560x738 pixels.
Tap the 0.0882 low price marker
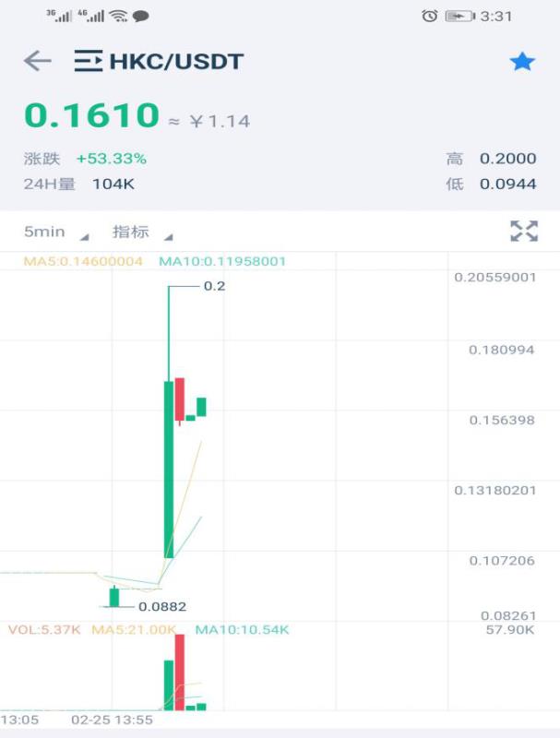162,606
